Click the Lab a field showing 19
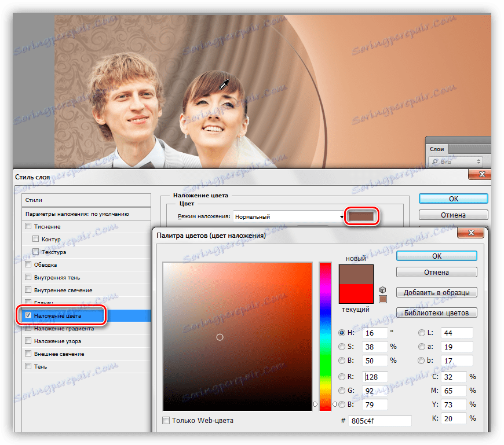Image resolution: width=504 pixels, height=445 pixels. [456, 347]
